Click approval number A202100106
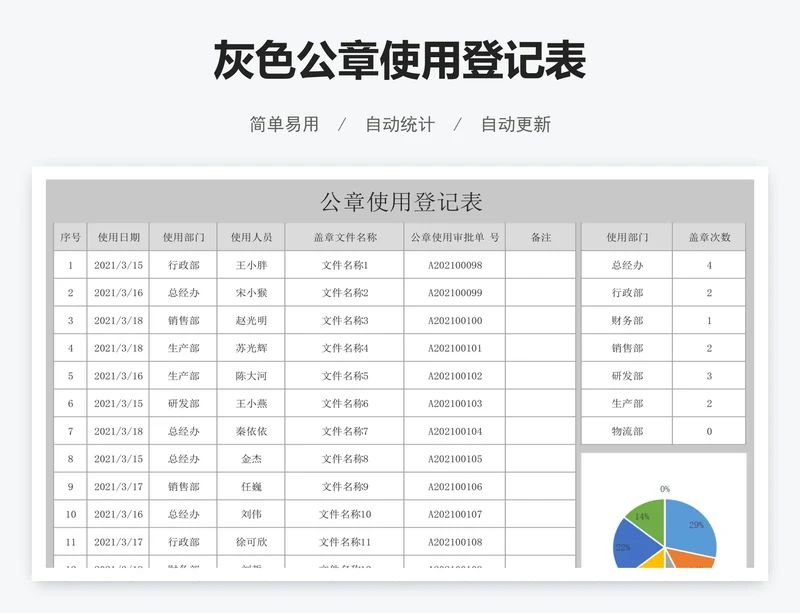This screenshot has width=800, height=613. tap(455, 486)
